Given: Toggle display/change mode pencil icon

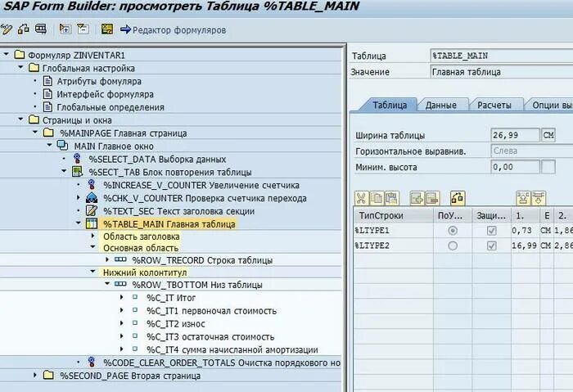Looking at the screenshot, I should [7, 29].
